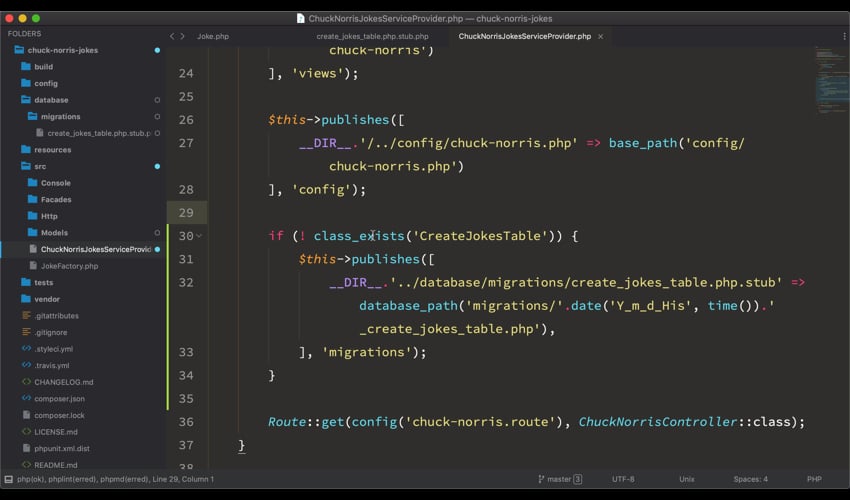Click the chuck-norris-jokes root folder icon
The image size is (850, 500).
(19, 50)
